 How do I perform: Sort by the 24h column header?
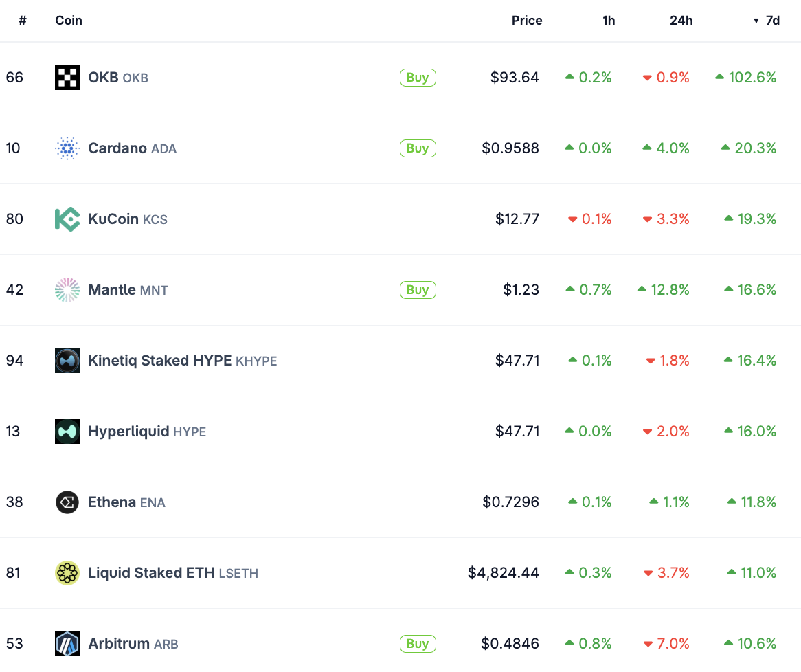681,21
